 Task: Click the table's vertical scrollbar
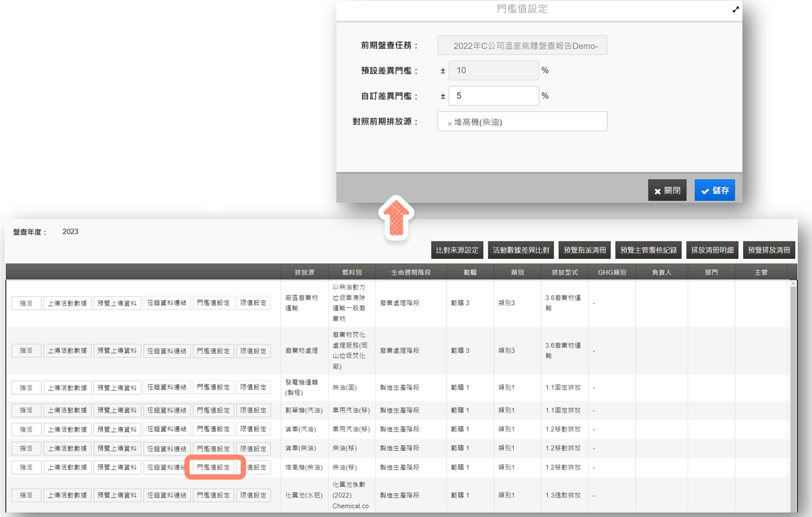click(x=793, y=386)
